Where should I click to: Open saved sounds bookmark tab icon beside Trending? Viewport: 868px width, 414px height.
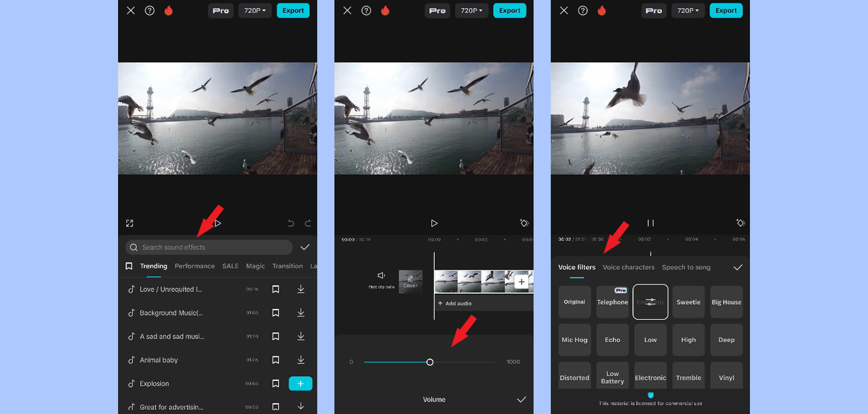point(129,266)
